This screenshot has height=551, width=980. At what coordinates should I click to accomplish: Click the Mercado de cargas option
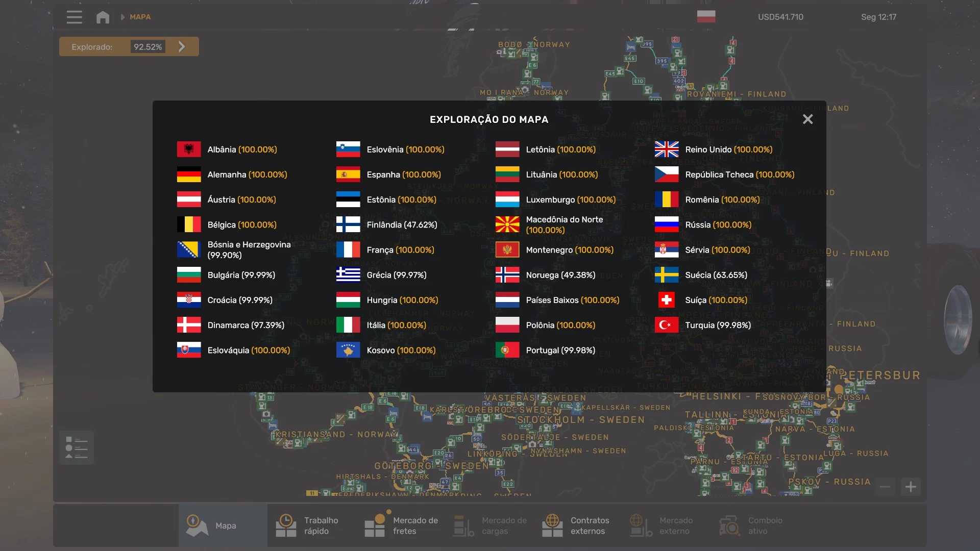[x=491, y=525]
